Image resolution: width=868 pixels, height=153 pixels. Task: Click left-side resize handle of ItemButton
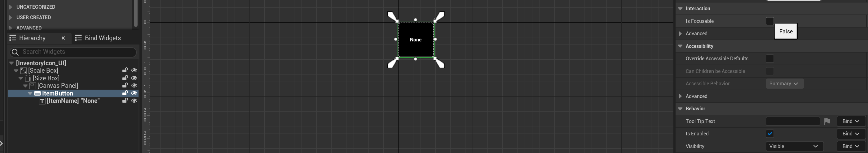[x=396, y=39]
